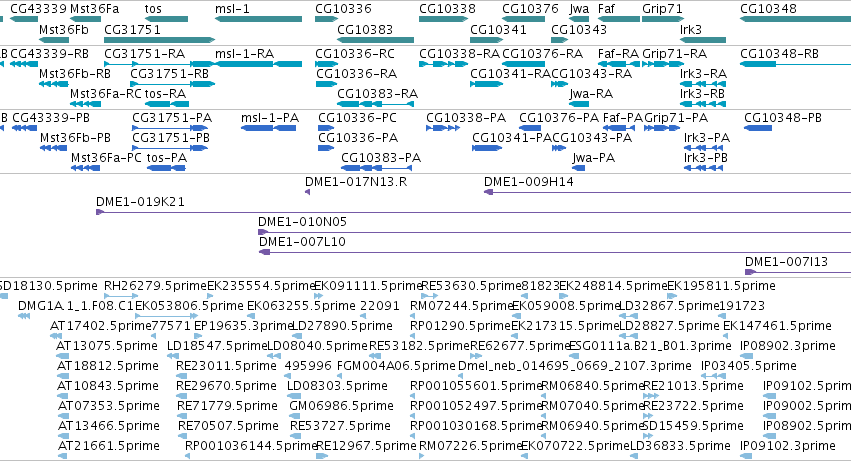Click EST GM06986.5prime
Image resolution: width=851 pixels, height=461 pixels.
click(296, 415)
